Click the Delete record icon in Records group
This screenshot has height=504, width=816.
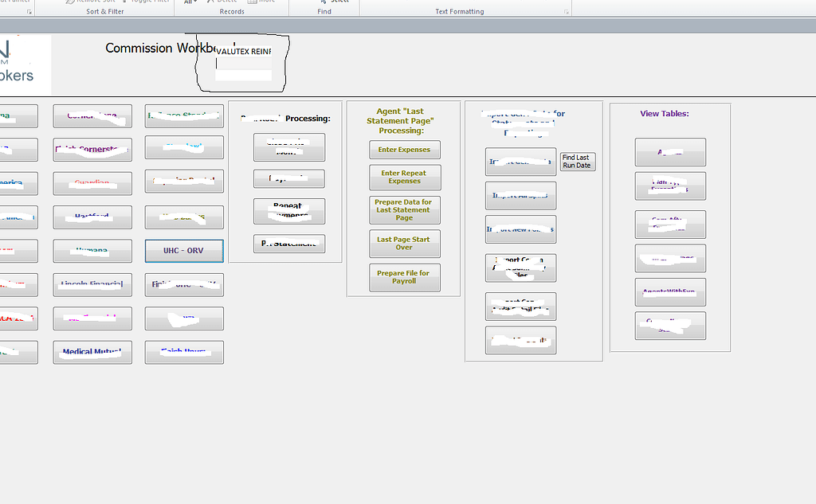coord(211,2)
